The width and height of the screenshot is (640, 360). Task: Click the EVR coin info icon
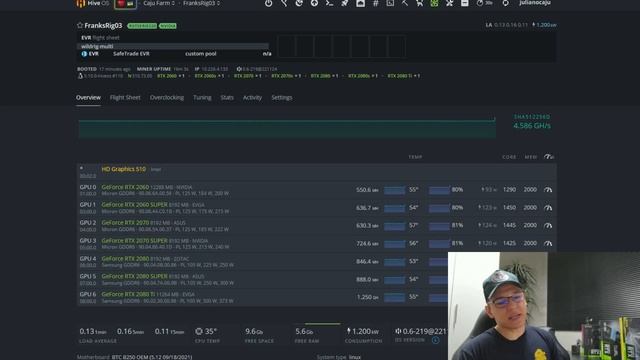(84, 53)
